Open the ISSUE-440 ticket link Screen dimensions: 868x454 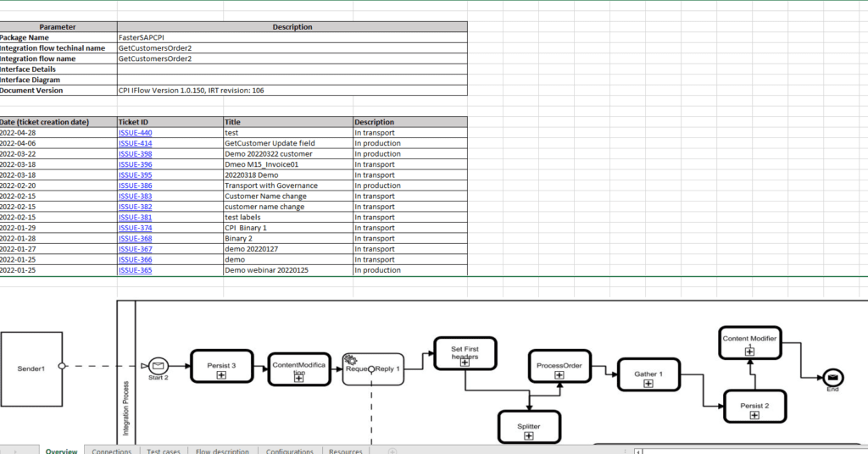(x=135, y=133)
